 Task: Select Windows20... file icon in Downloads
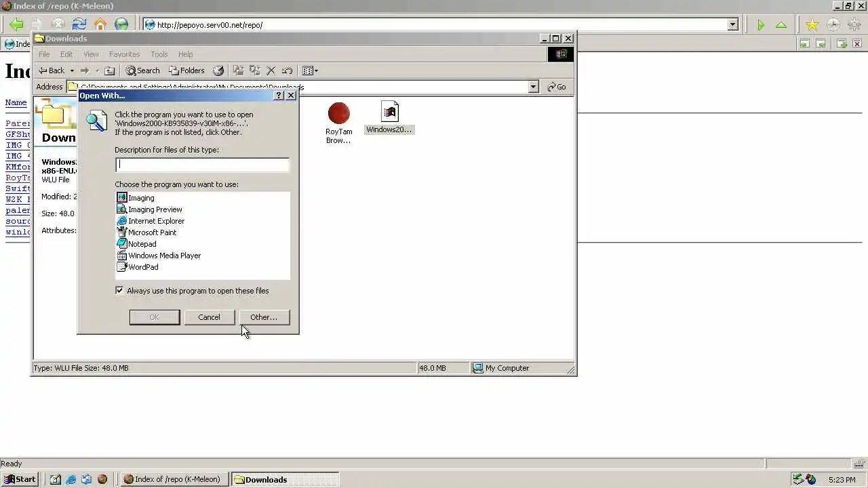[389, 117]
